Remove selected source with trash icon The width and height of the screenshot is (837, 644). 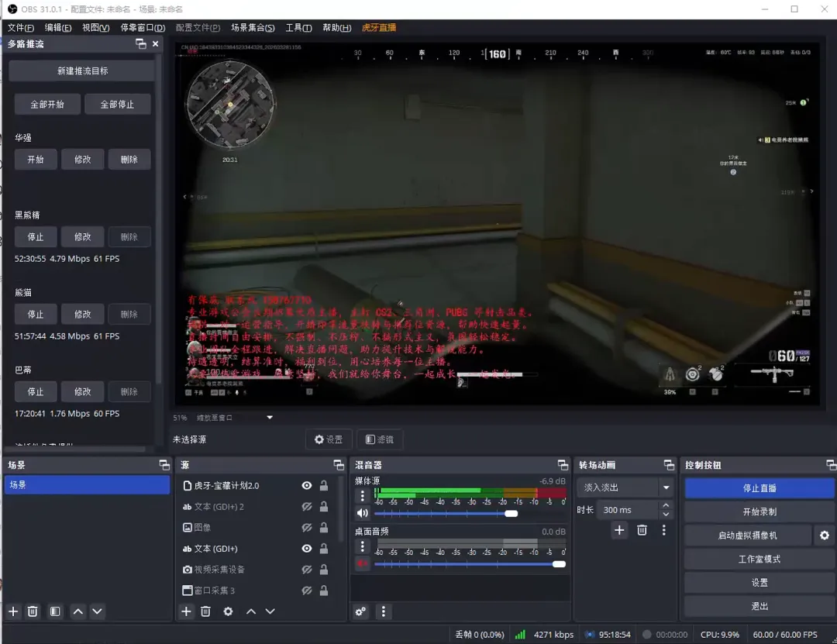(205, 611)
